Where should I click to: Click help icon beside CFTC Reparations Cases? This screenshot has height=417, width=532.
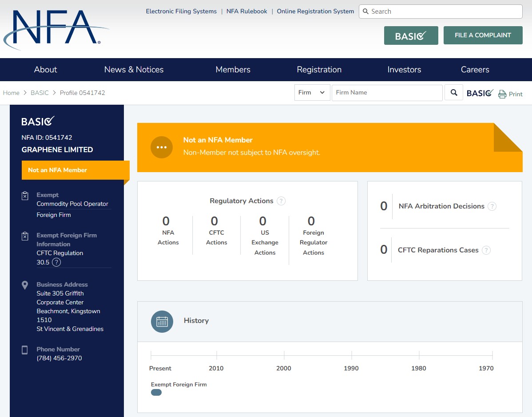[x=486, y=250]
